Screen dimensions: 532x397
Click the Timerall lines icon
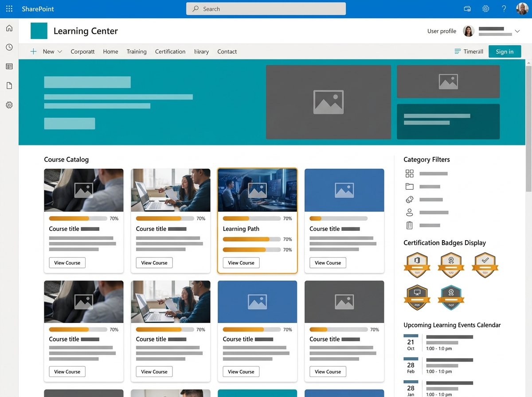(x=458, y=52)
